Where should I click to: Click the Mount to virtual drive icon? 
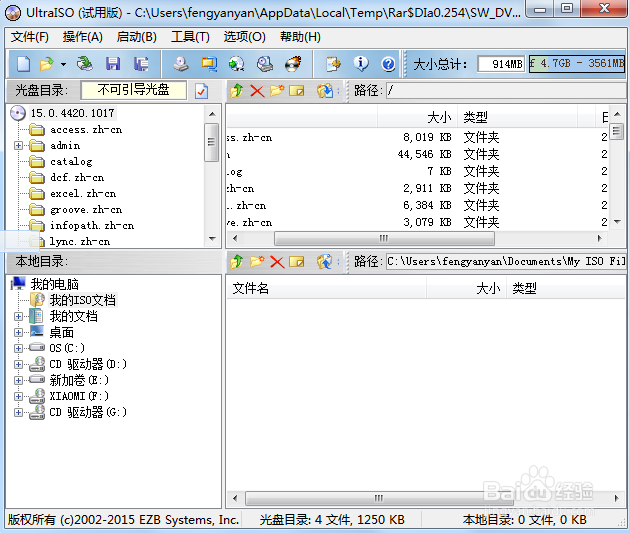click(x=265, y=64)
